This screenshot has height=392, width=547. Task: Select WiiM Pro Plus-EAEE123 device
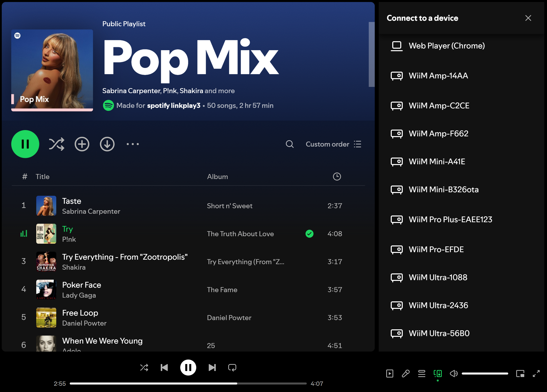coord(450,219)
